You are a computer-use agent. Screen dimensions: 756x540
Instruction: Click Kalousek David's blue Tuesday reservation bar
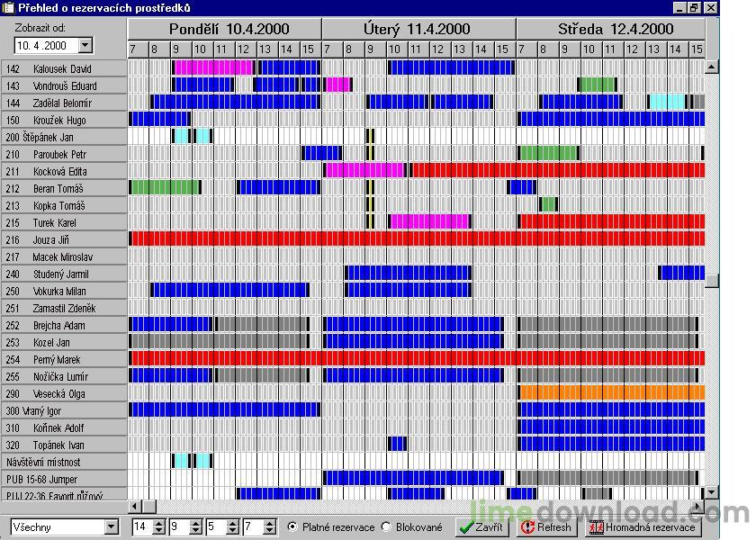451,67
